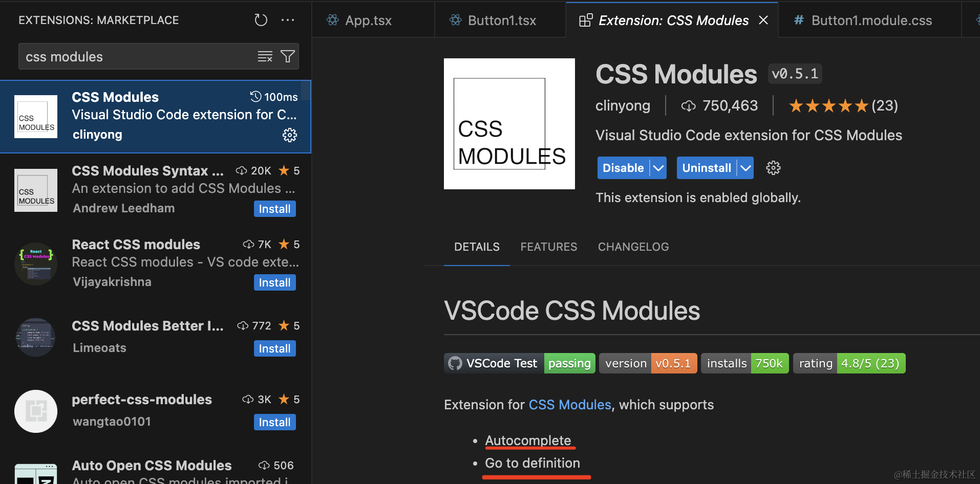Image resolution: width=980 pixels, height=484 pixels.
Task: Click the install count cloud icon 750,463
Action: [x=688, y=106]
